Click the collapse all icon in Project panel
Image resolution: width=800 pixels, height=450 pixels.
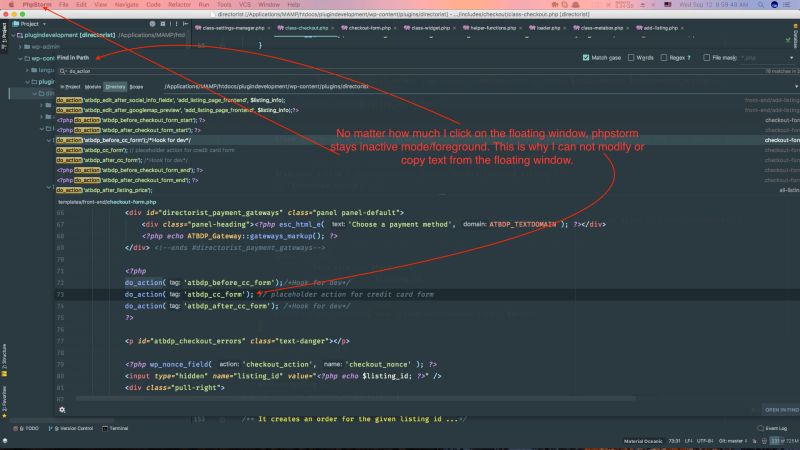click(x=163, y=24)
